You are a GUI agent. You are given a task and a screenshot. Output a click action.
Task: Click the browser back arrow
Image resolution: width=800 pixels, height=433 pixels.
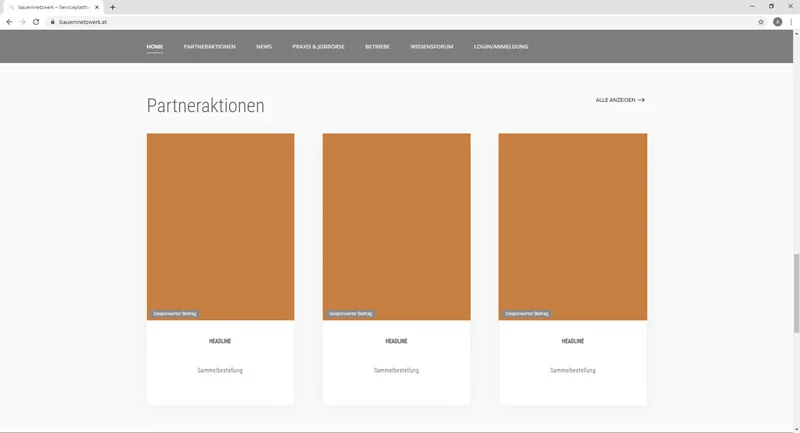point(9,21)
